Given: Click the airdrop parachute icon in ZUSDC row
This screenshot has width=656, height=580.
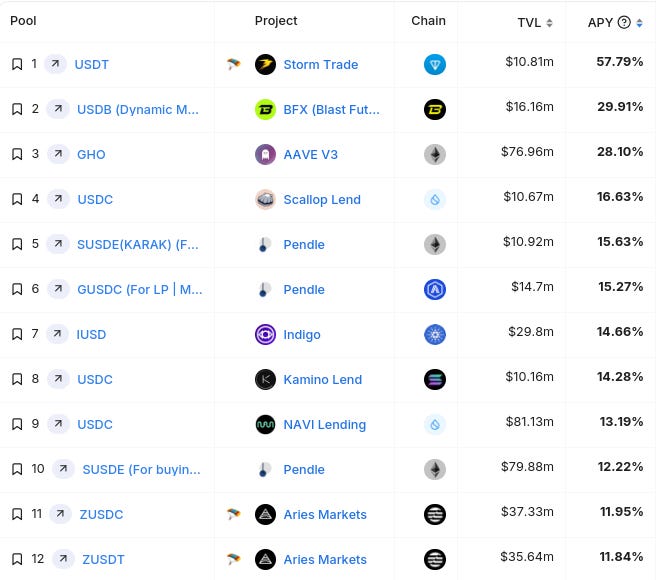Looking at the screenshot, I should point(233,514).
